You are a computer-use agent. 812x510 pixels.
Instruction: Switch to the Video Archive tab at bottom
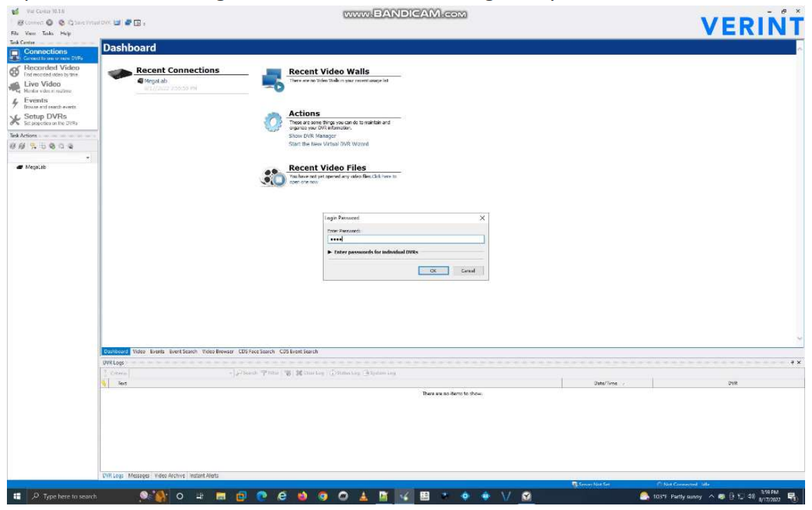[169, 476]
